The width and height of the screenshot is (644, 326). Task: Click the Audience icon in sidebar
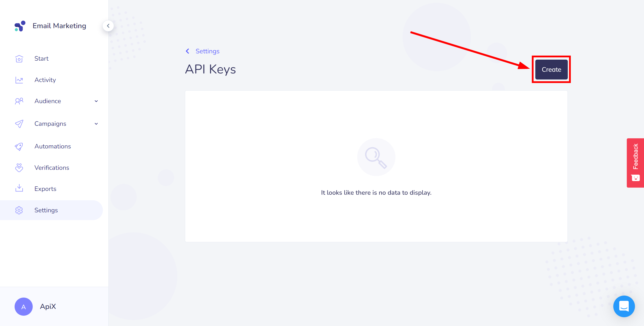[x=19, y=101]
